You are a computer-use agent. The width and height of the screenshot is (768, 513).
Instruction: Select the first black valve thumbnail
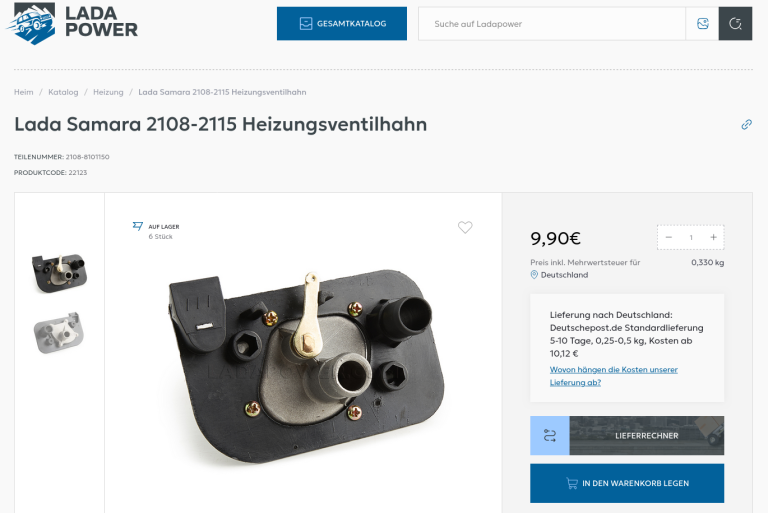click(x=59, y=272)
